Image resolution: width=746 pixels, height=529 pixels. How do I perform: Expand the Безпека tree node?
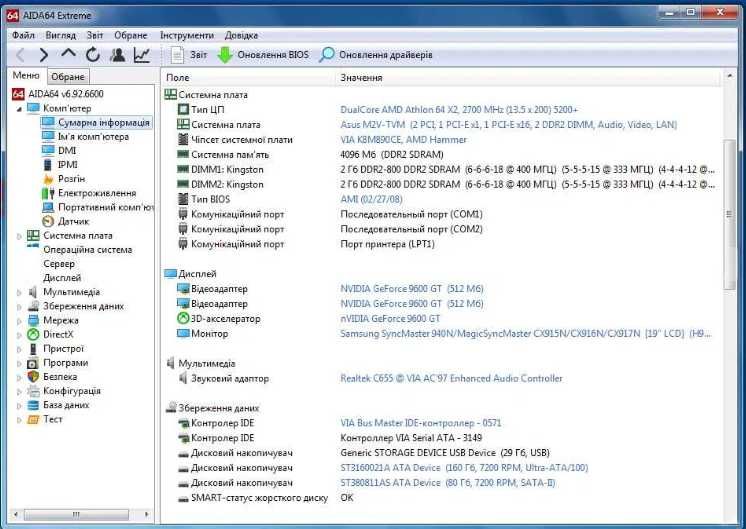click(19, 377)
